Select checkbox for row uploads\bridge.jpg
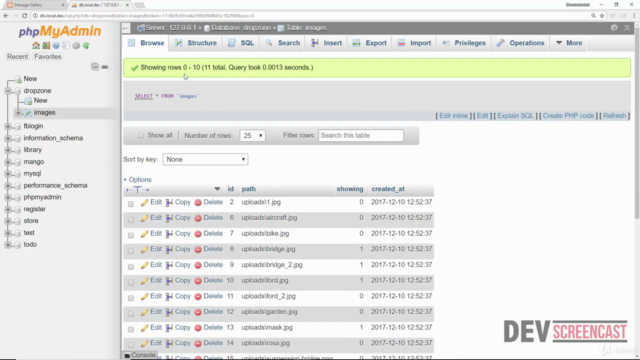640x360 pixels. [x=131, y=251]
